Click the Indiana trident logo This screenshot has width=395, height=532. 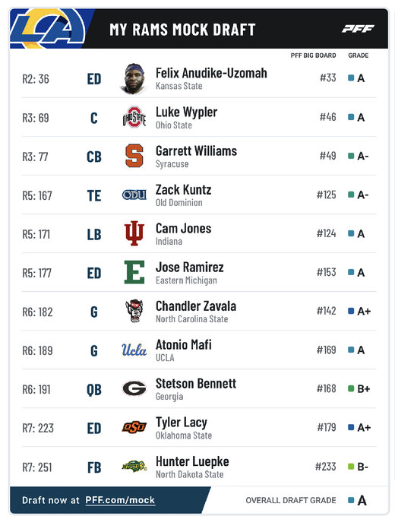pos(134,233)
